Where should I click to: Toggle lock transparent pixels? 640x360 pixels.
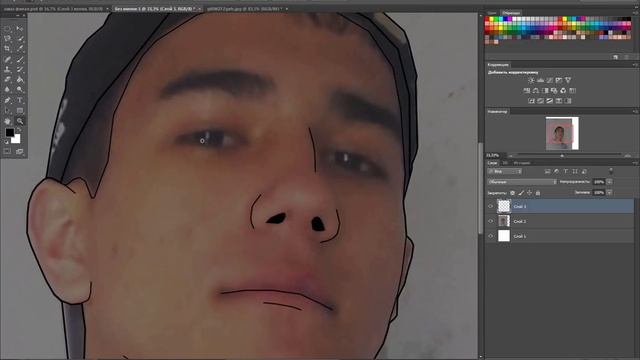513,193
